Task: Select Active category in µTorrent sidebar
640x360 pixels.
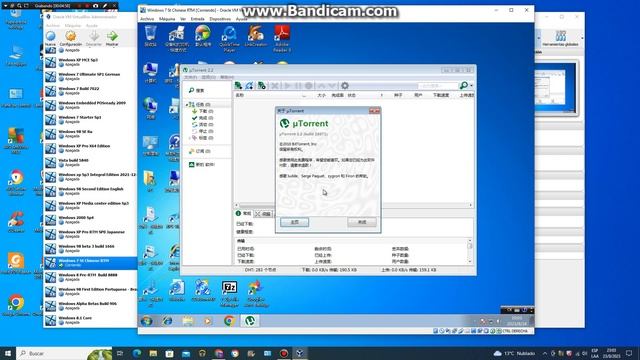Action: [x=202, y=124]
